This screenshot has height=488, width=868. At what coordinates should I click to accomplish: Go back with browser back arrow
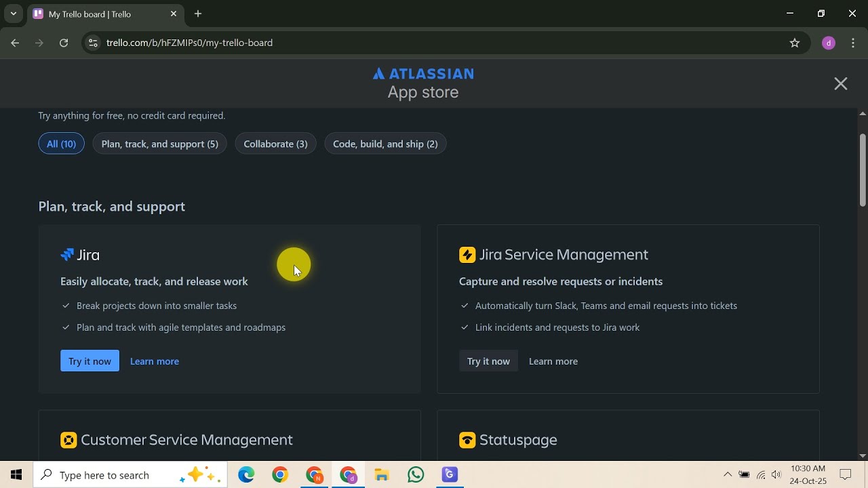coord(15,43)
